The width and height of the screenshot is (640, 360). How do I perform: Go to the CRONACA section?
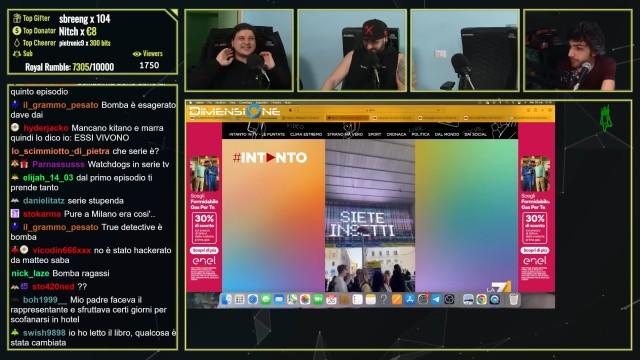coord(396,134)
